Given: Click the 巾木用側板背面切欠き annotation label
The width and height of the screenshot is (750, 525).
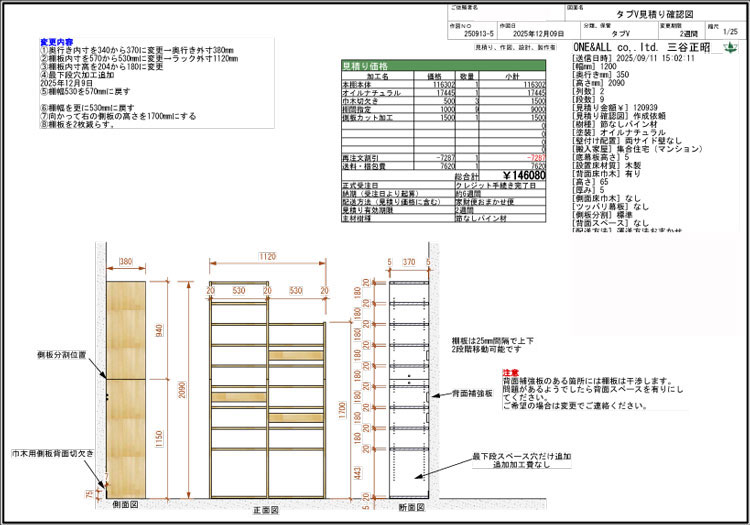Looking at the screenshot, I should pos(52,453).
